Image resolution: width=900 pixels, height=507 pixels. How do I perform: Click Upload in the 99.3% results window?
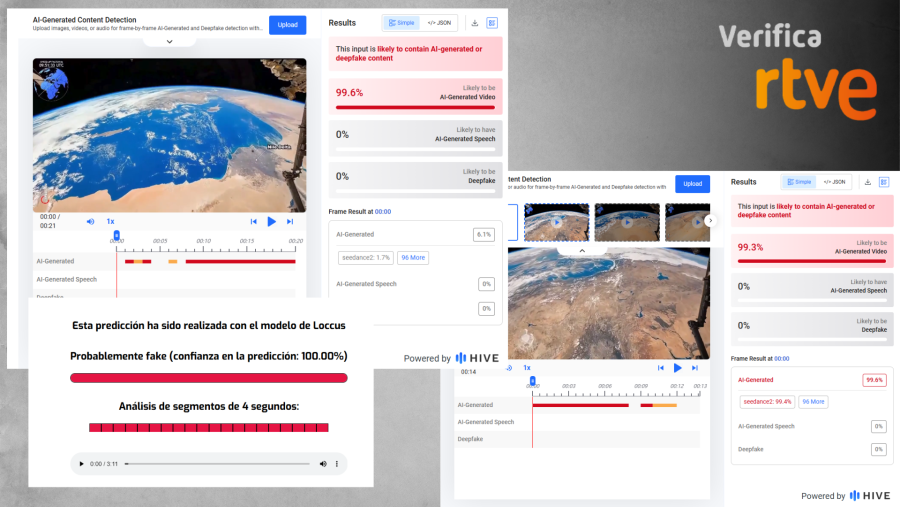[x=692, y=184]
